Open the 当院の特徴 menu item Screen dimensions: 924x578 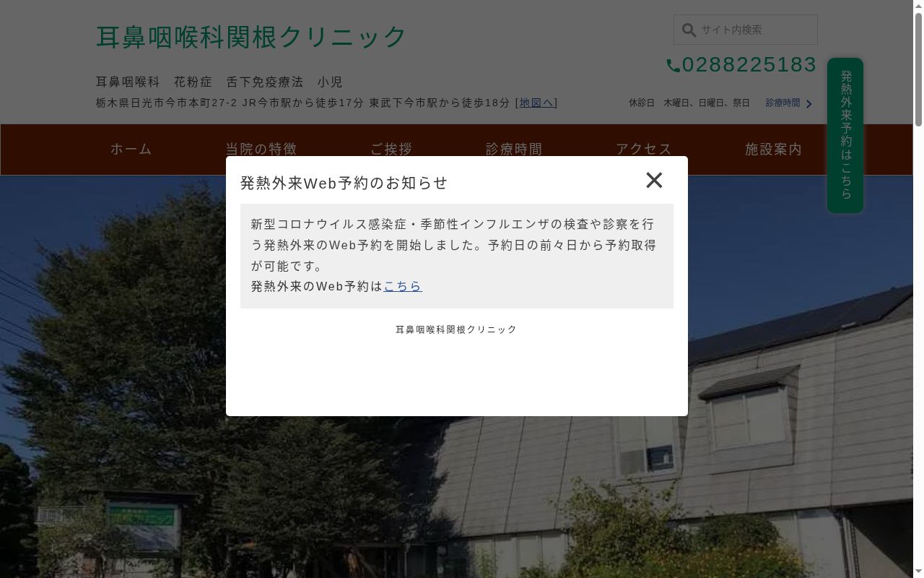[261, 150]
